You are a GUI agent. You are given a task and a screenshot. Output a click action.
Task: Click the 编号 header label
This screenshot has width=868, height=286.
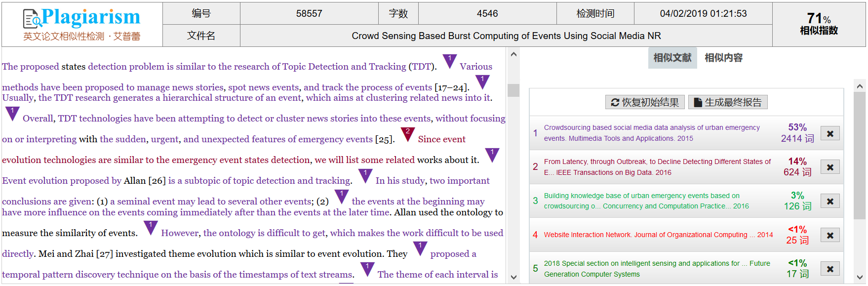point(201,13)
